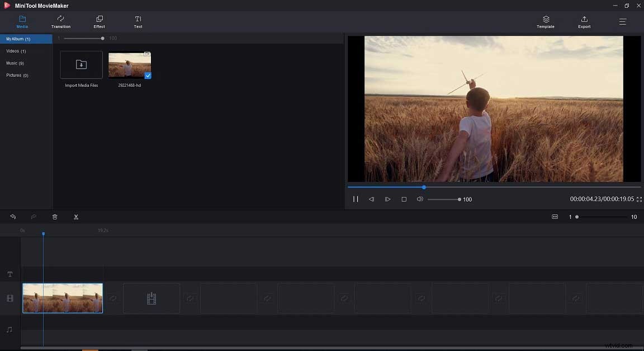Select the Undo icon above the timeline
This screenshot has height=351, width=644.
tap(13, 217)
